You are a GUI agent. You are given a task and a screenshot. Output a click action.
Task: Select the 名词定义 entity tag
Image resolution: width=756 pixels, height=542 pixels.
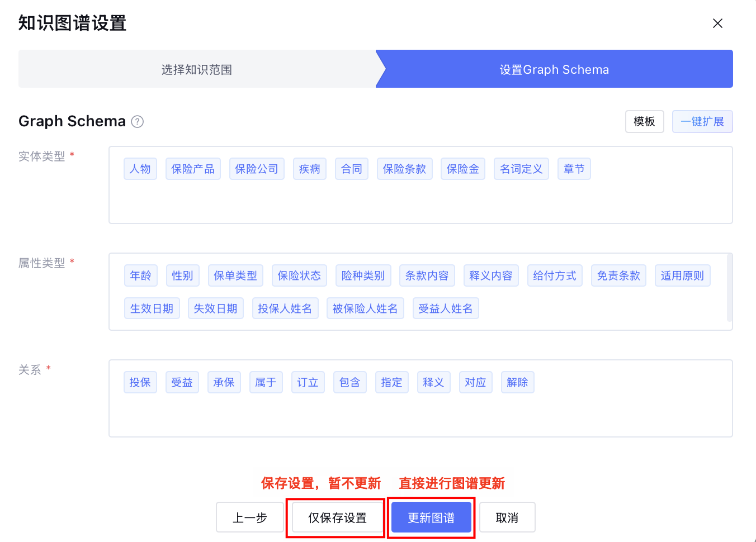click(x=521, y=169)
